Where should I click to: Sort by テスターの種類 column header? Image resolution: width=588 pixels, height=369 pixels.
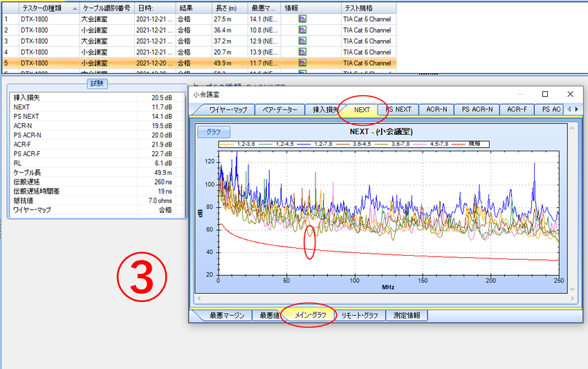[48, 8]
